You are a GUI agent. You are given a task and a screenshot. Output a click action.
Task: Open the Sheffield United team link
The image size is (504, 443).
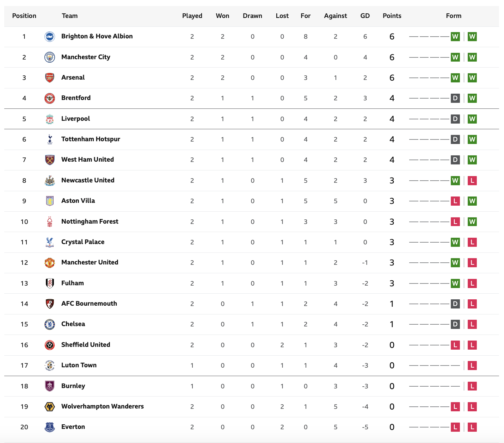pyautogui.click(x=86, y=345)
